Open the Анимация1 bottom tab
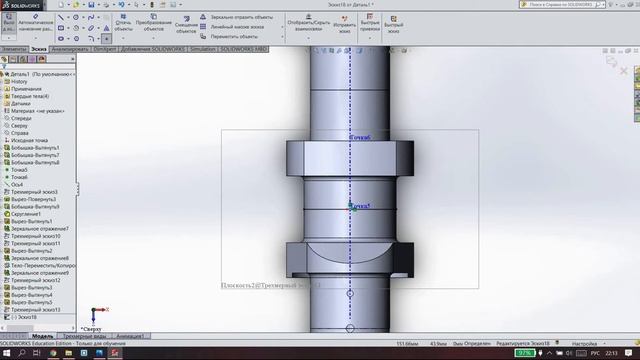Image resolution: width=640 pixels, height=360 pixels. pyautogui.click(x=130, y=336)
